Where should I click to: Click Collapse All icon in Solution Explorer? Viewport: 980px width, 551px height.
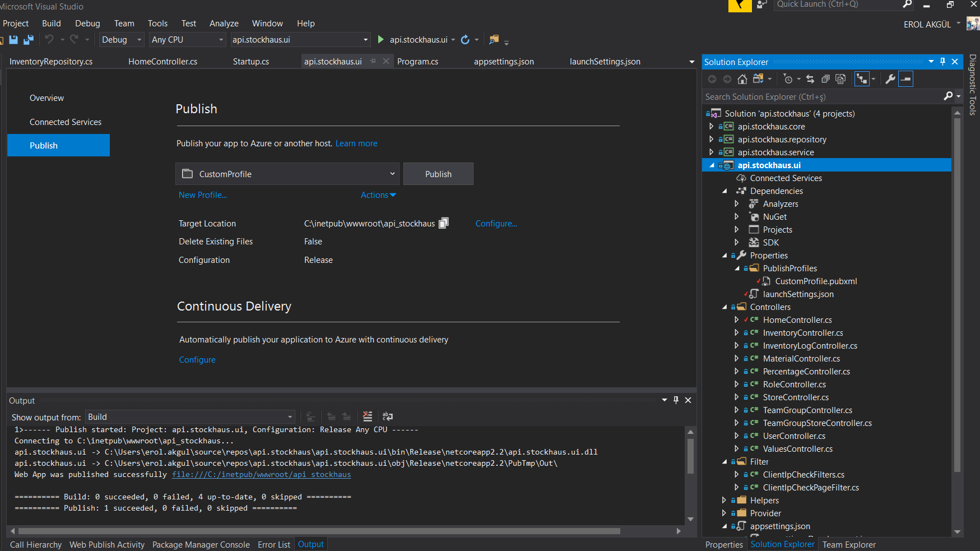pyautogui.click(x=825, y=79)
